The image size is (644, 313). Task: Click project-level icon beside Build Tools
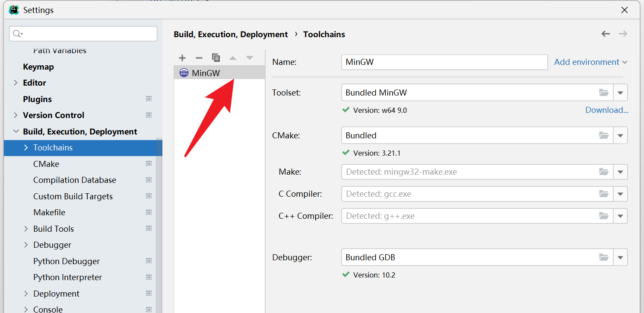pos(149,229)
